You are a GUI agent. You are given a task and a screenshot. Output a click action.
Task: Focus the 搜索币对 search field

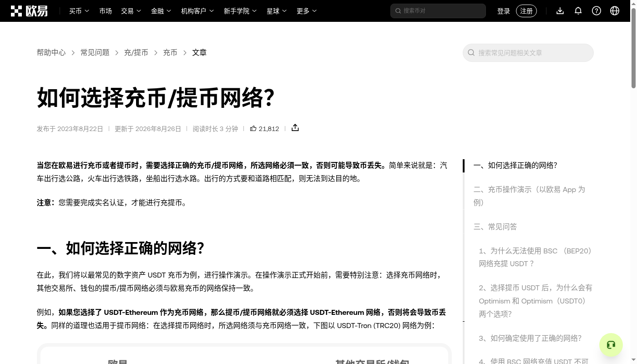[x=438, y=11]
